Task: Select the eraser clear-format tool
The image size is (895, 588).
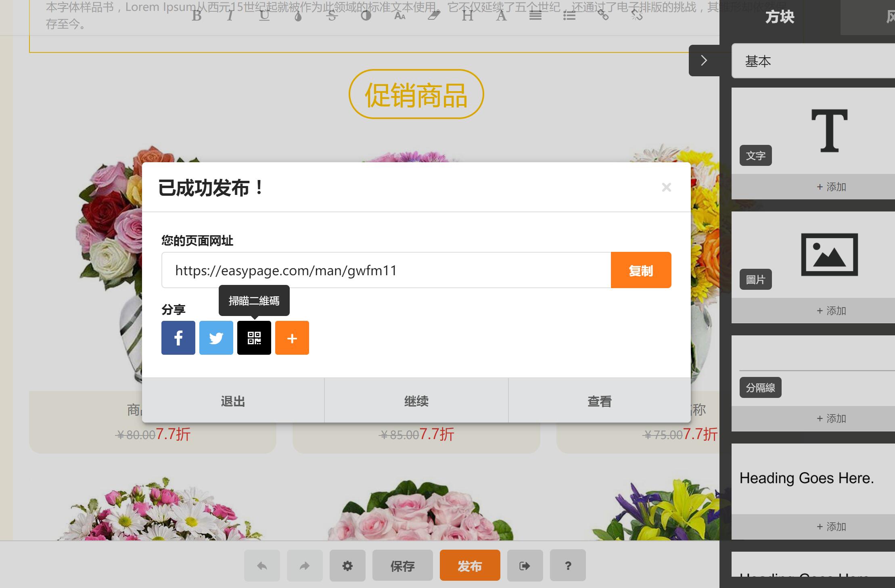Action: [434, 16]
